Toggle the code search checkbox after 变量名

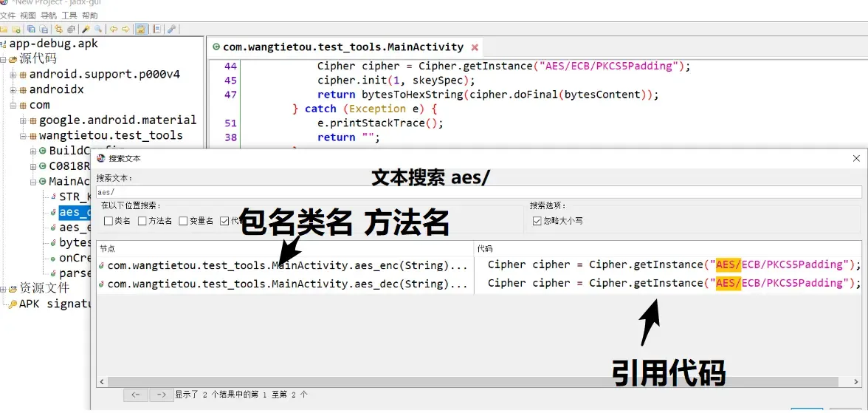(x=224, y=221)
